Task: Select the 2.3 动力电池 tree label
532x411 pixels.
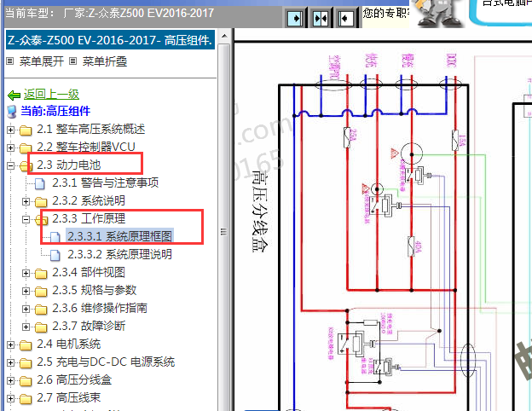Action: click(69, 165)
